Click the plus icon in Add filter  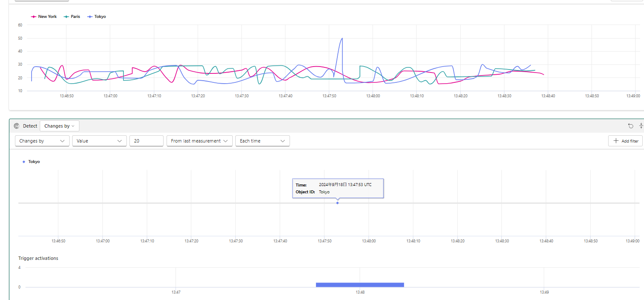tap(616, 141)
